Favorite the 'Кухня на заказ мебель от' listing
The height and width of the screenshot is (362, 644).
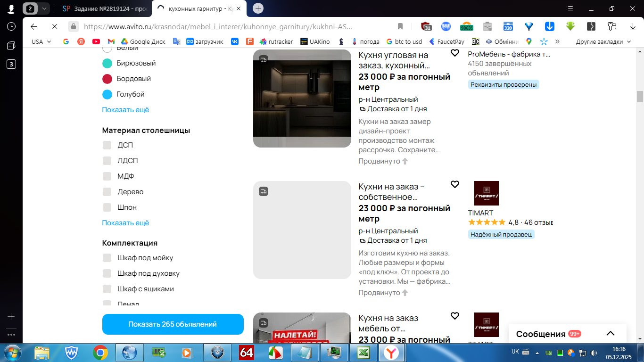pyautogui.click(x=455, y=316)
